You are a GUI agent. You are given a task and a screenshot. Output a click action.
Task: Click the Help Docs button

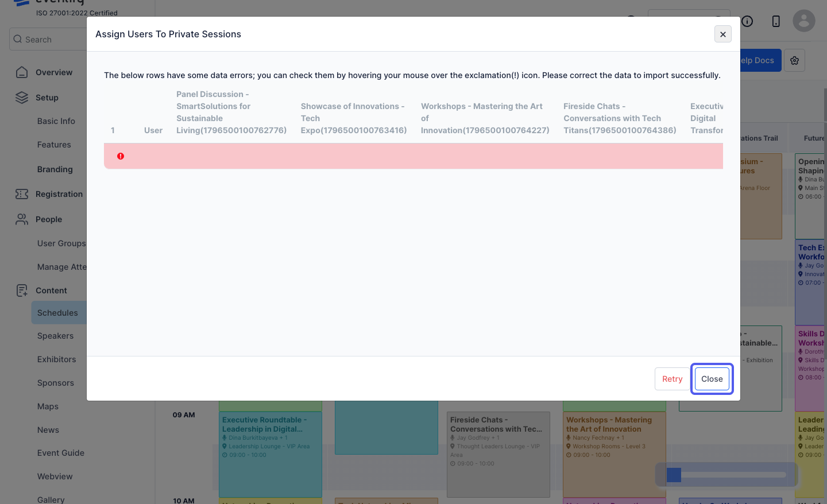(760, 60)
